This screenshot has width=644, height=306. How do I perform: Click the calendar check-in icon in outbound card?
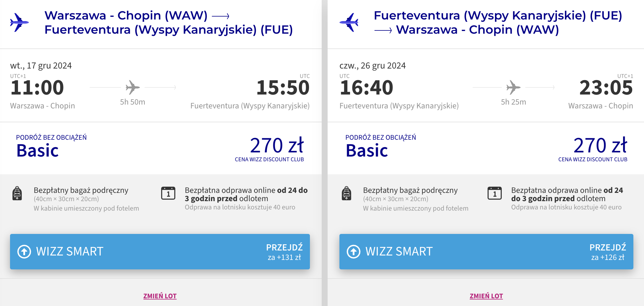click(168, 193)
